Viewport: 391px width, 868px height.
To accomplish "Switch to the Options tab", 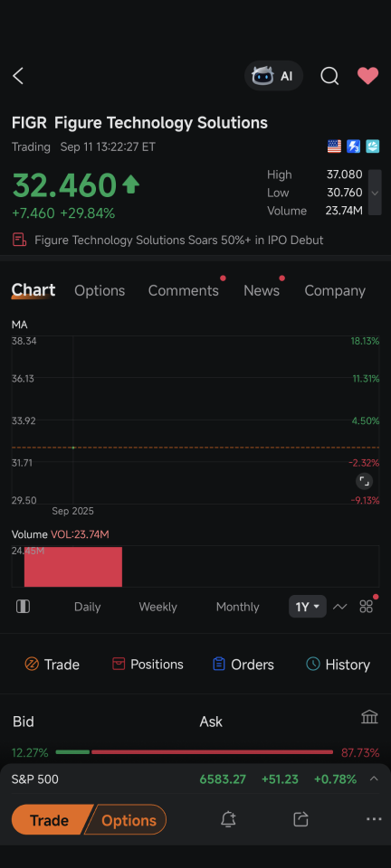I will click(100, 290).
